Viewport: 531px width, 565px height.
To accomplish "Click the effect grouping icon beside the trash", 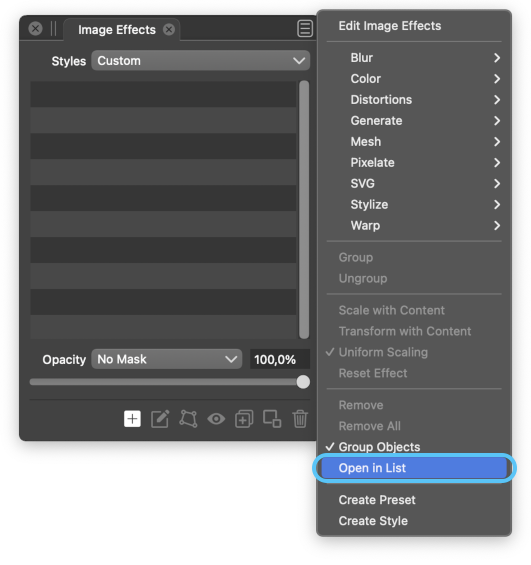I will pyautogui.click(x=272, y=419).
